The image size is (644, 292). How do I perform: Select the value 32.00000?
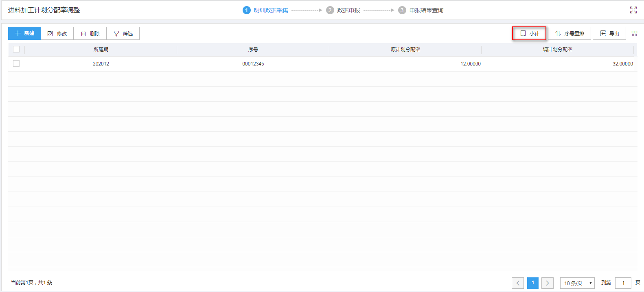click(623, 64)
